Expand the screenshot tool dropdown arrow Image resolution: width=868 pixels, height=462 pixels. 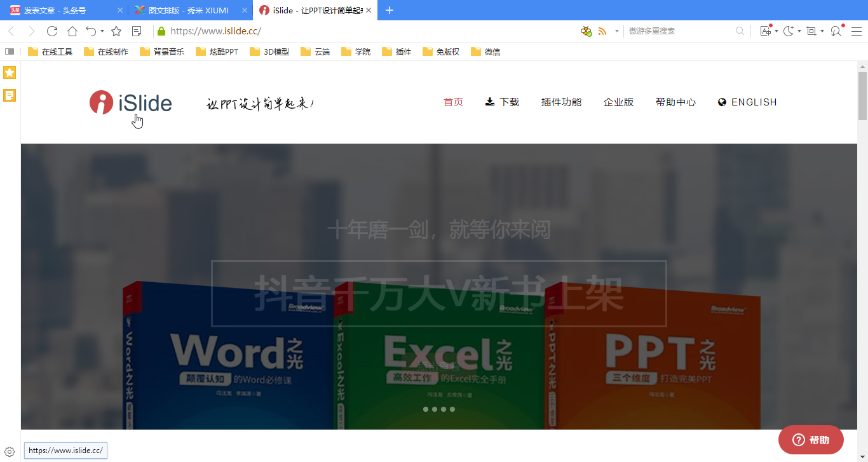(x=822, y=31)
